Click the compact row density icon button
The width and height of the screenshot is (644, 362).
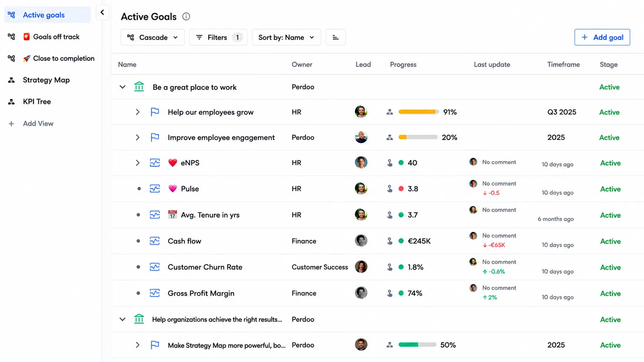pyautogui.click(x=335, y=37)
